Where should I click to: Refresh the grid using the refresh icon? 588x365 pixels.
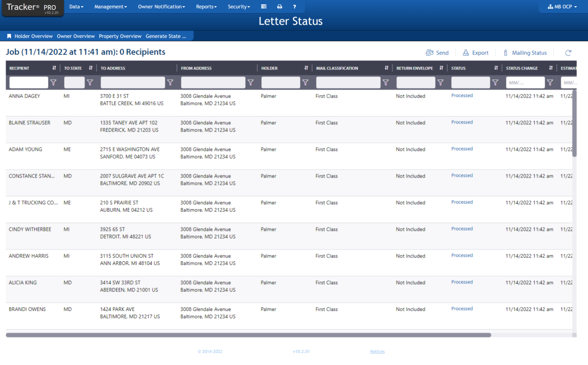pos(568,53)
